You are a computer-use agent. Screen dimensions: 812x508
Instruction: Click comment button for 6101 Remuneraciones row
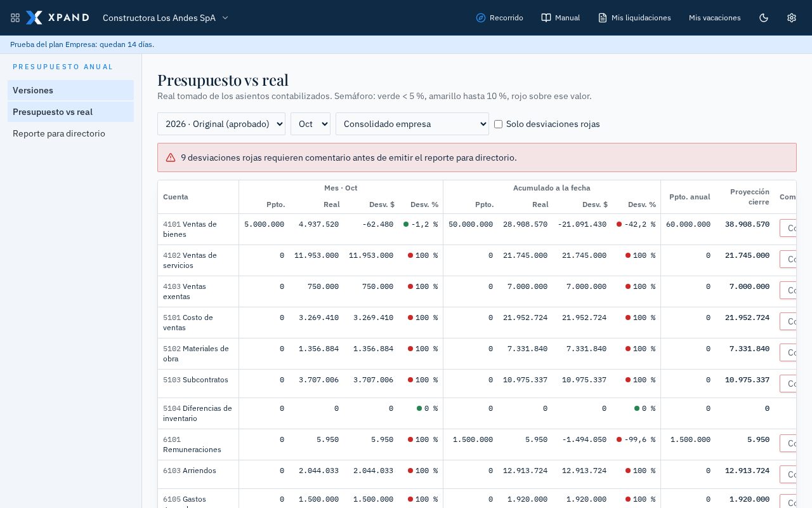pos(788,443)
